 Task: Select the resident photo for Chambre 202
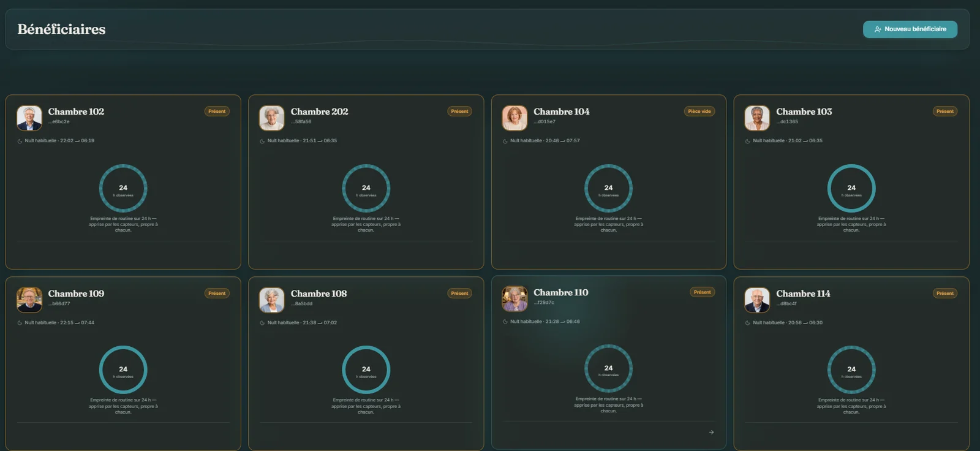(272, 118)
